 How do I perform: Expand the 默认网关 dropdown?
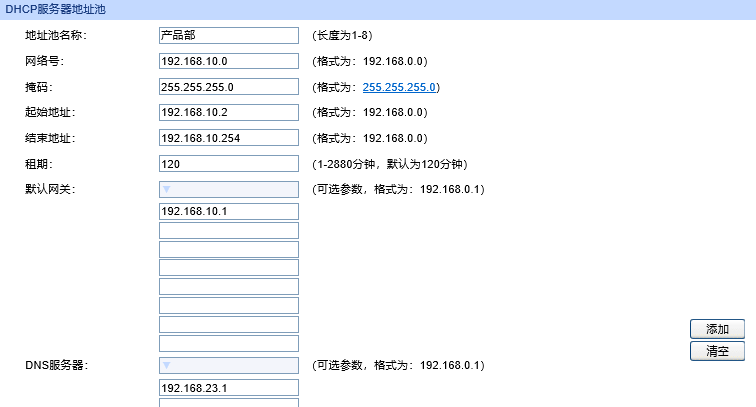pyautogui.click(x=229, y=189)
